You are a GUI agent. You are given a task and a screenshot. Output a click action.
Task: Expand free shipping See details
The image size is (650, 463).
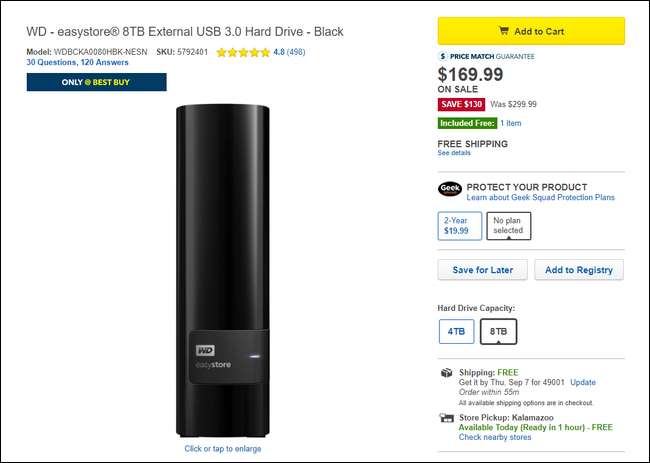tap(453, 153)
